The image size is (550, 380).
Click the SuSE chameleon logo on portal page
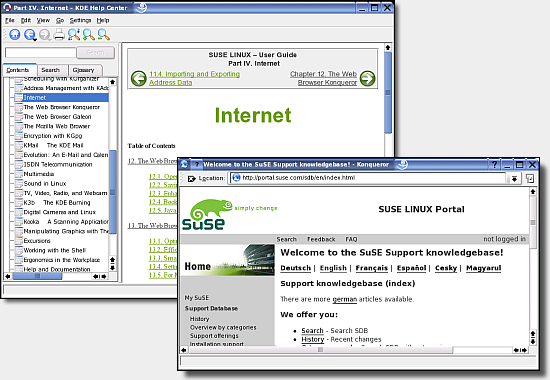(208, 214)
